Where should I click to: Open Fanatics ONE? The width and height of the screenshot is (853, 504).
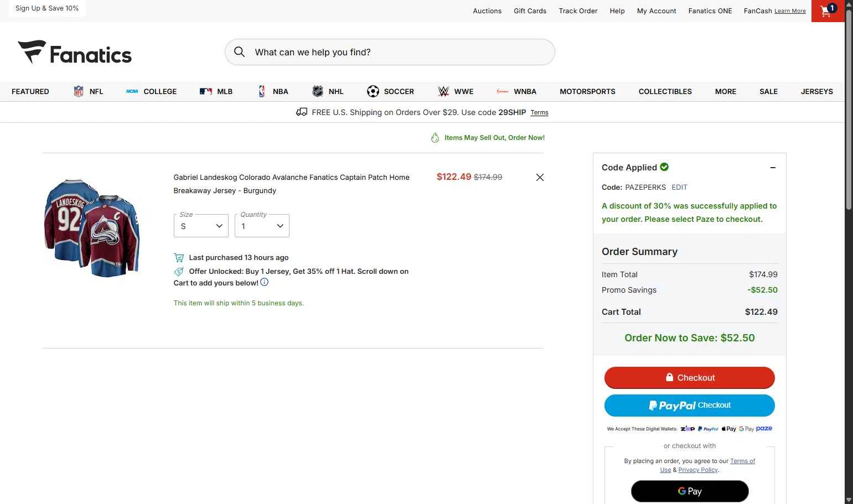pos(710,11)
